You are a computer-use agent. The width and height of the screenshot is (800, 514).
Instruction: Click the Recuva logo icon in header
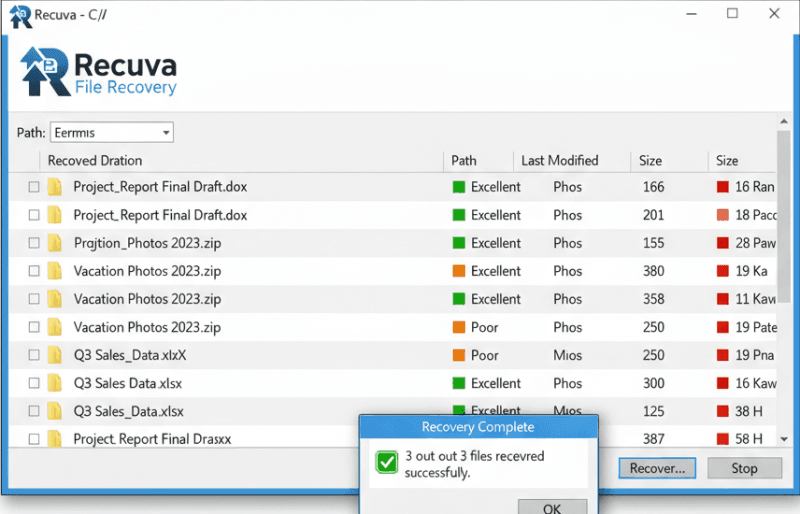click(x=44, y=72)
